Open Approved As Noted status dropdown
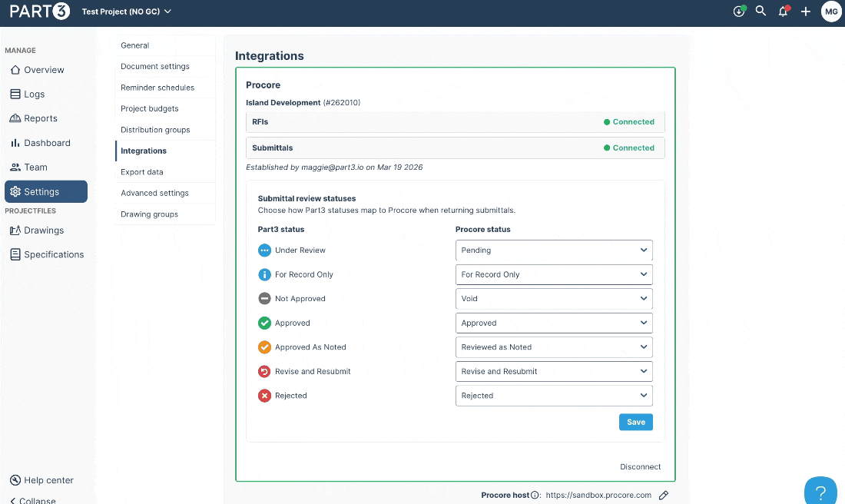The width and height of the screenshot is (845, 504). pyautogui.click(x=554, y=347)
